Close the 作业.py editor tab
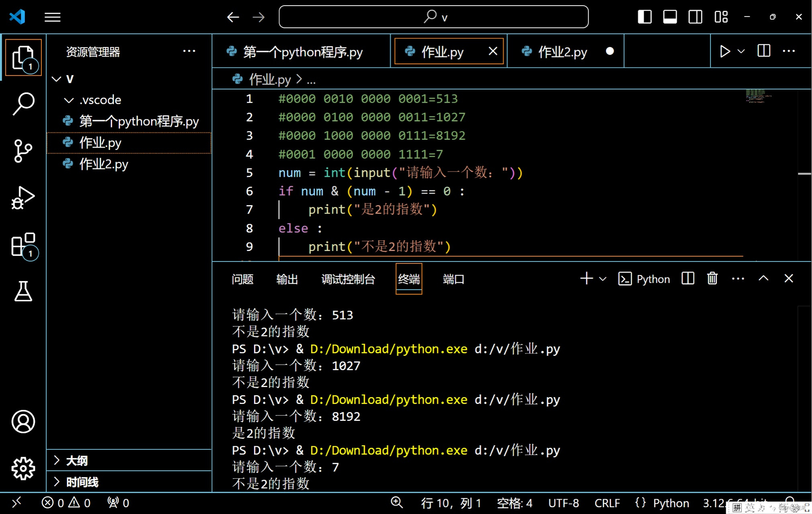Viewport: 812px width, 514px height. pos(493,51)
